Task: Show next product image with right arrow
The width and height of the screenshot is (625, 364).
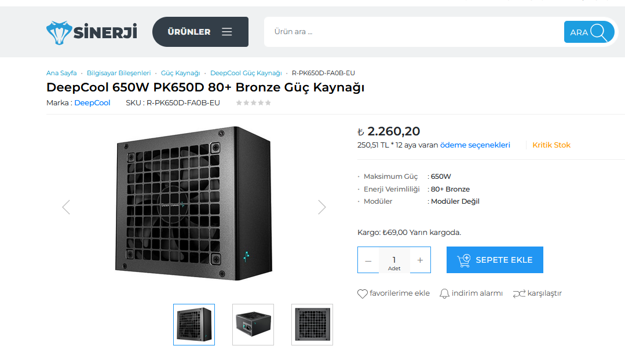Action: [x=322, y=207]
